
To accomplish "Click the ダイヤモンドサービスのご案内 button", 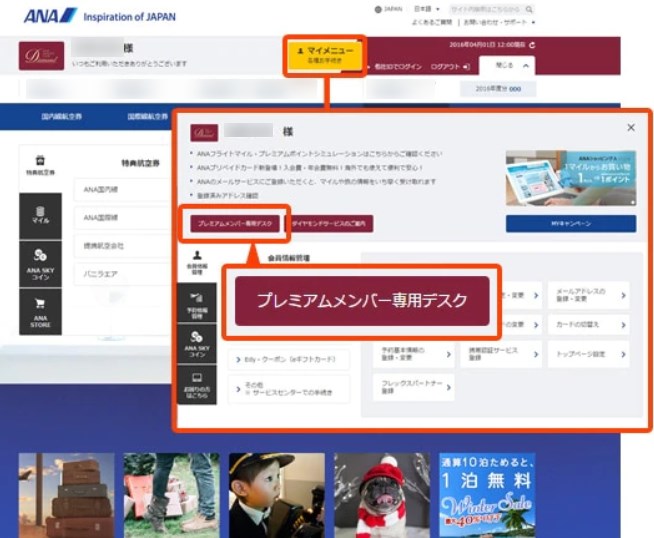I will (329, 224).
